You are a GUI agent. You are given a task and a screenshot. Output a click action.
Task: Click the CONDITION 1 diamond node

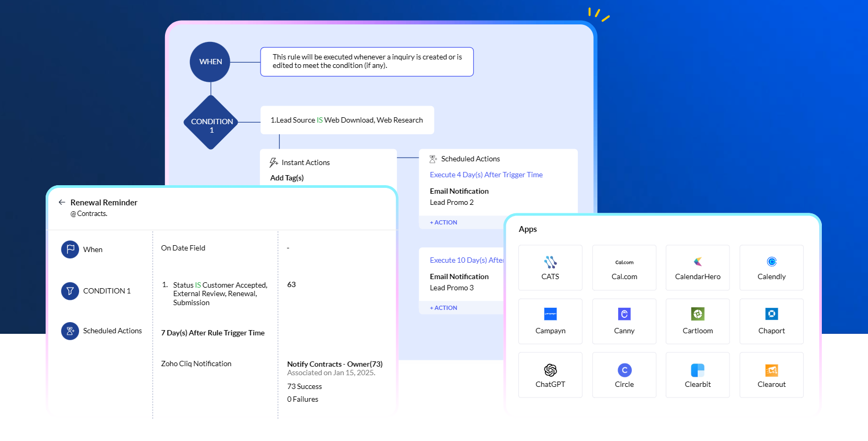211,123
